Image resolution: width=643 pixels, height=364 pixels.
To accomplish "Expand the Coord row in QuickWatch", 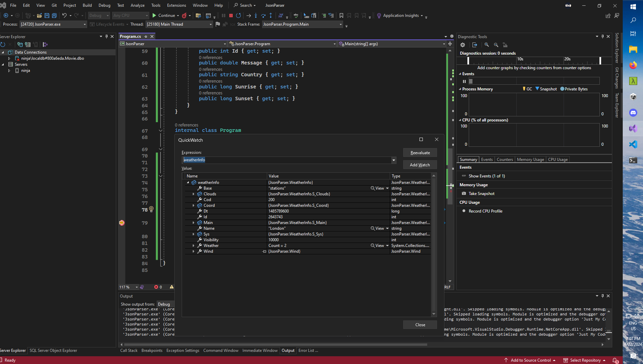I will 194,205.
